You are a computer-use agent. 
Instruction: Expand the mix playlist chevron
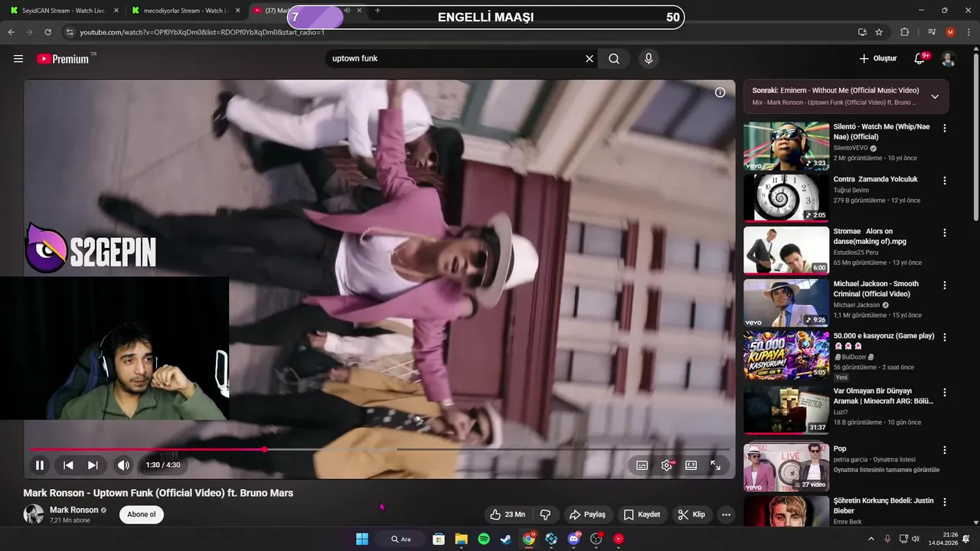click(x=935, y=96)
